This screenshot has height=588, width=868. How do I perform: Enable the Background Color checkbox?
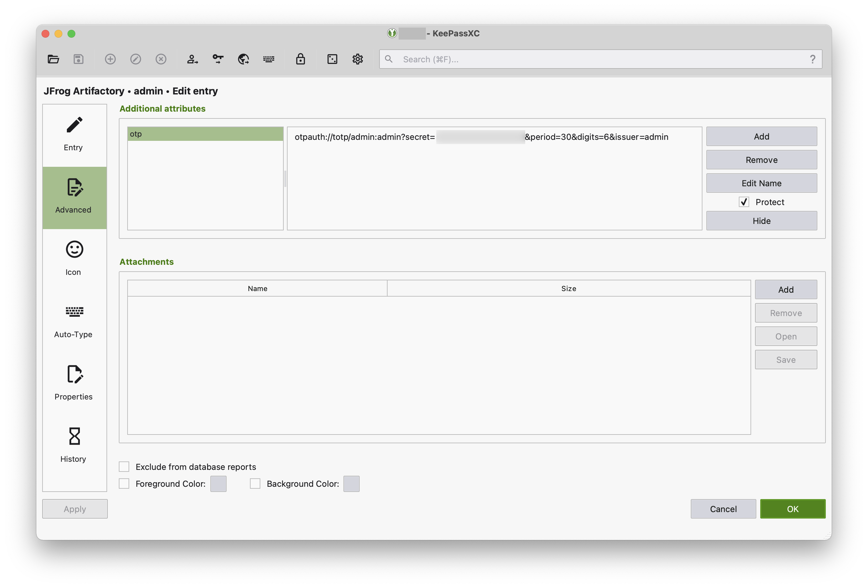coord(255,484)
